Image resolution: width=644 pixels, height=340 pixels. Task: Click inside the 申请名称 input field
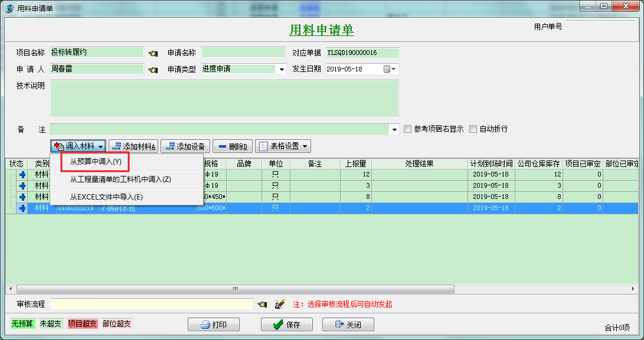coord(243,52)
